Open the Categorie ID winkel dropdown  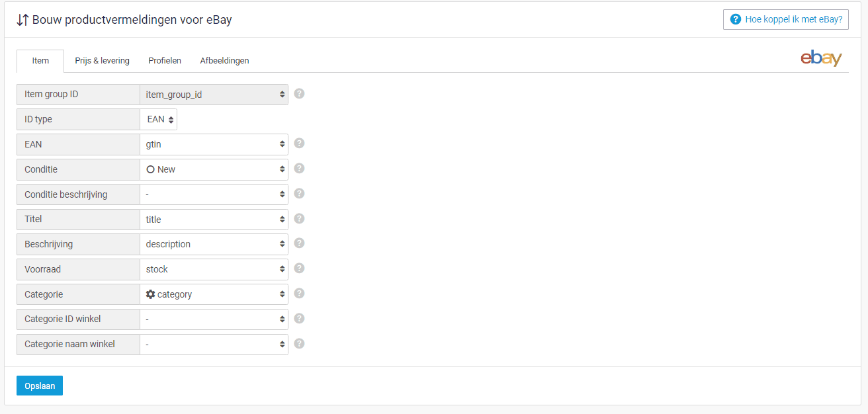pyautogui.click(x=213, y=319)
